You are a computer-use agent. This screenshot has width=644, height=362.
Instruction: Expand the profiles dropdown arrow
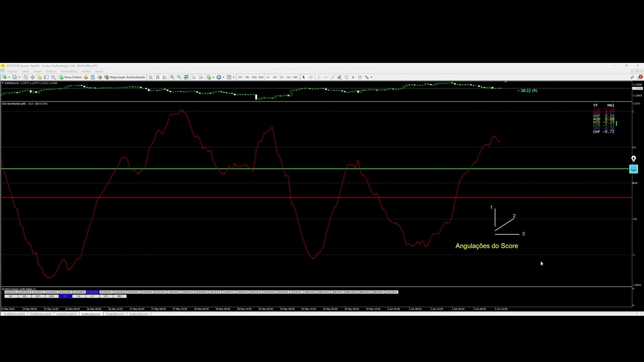19,77
